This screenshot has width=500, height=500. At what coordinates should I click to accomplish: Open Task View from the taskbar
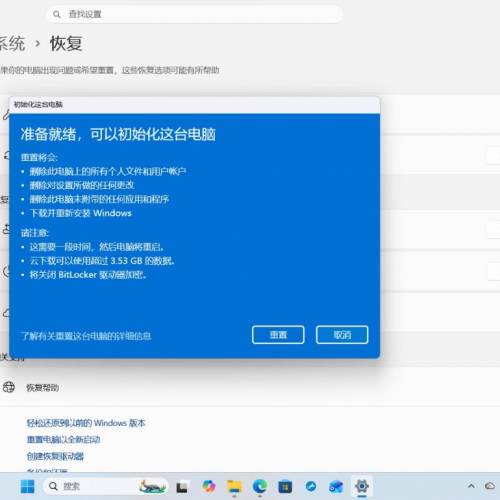tap(182, 487)
